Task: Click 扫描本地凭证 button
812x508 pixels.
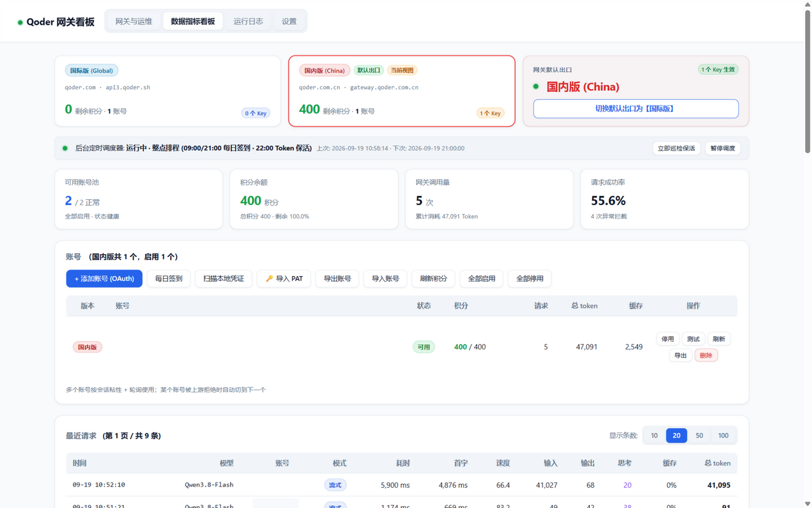Action: (223, 279)
